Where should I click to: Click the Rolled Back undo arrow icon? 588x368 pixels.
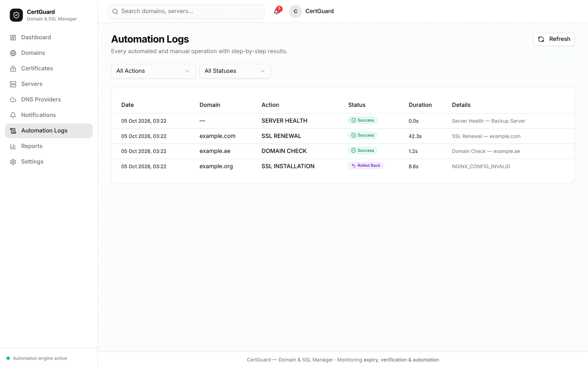coord(353,166)
